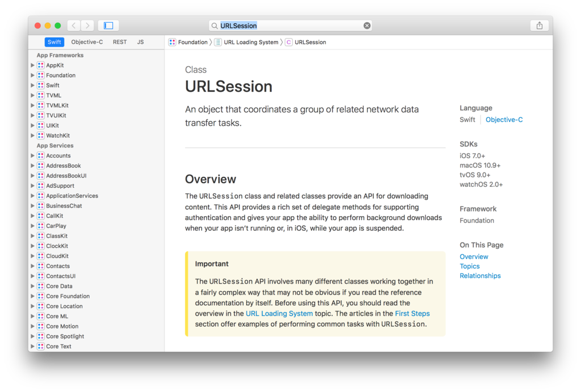The height and width of the screenshot is (392, 581).
Task: Click the ApplicationServices framework icon
Action: tap(41, 196)
